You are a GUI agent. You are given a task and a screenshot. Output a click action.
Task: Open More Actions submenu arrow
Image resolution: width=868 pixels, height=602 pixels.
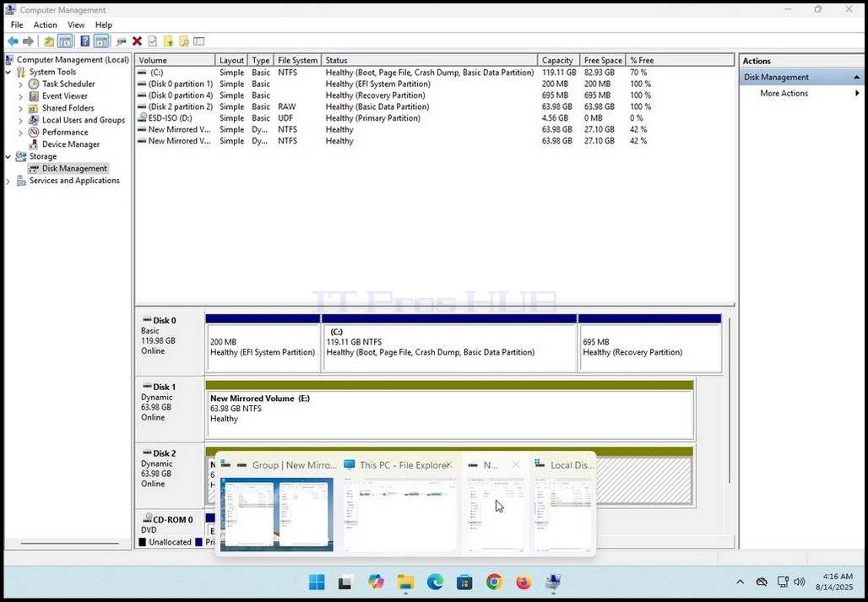857,93
